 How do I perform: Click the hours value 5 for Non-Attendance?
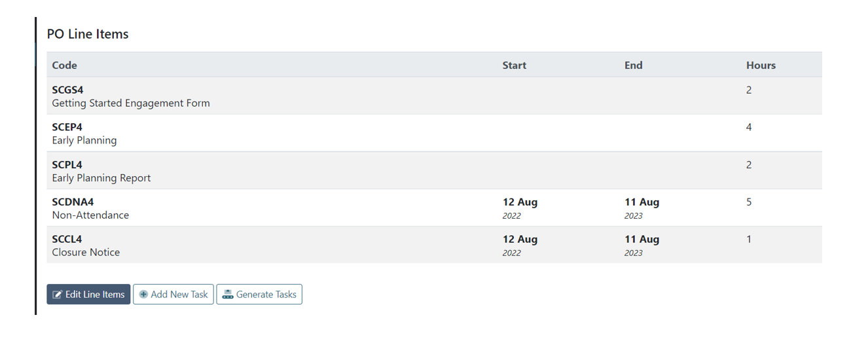749,202
